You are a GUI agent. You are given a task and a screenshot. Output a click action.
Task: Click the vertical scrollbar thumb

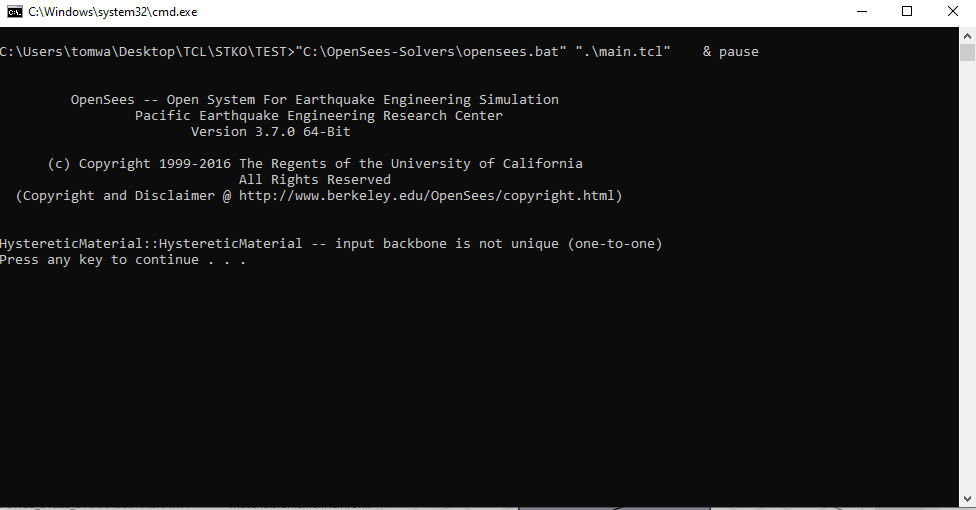tap(967, 52)
